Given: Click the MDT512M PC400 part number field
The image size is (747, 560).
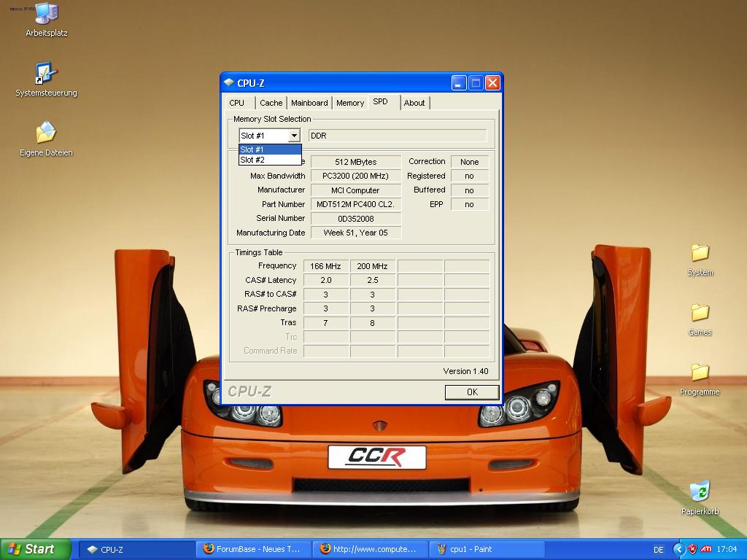Looking at the screenshot, I should tap(356, 204).
